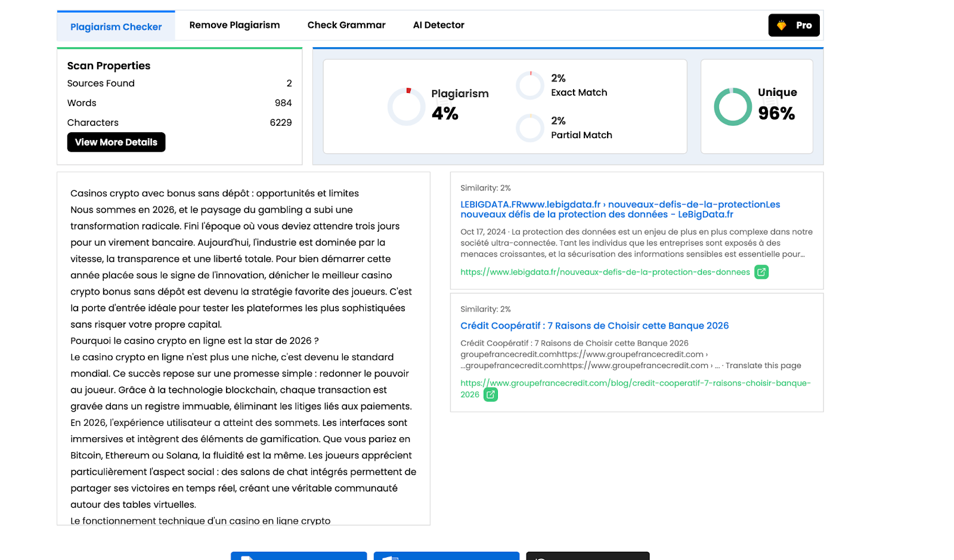Go to the Check Grammar tab
Viewport: 954px width, 560px height.
346,25
